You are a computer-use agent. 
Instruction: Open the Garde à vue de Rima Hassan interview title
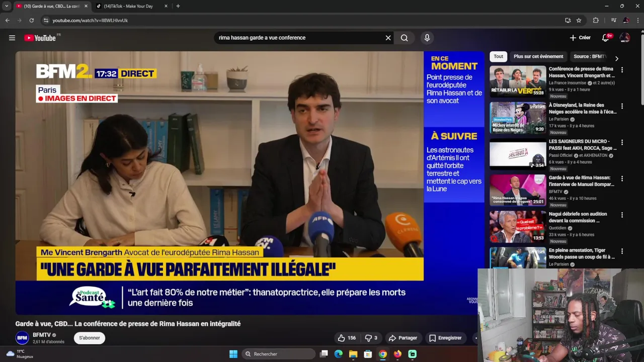pos(582,181)
